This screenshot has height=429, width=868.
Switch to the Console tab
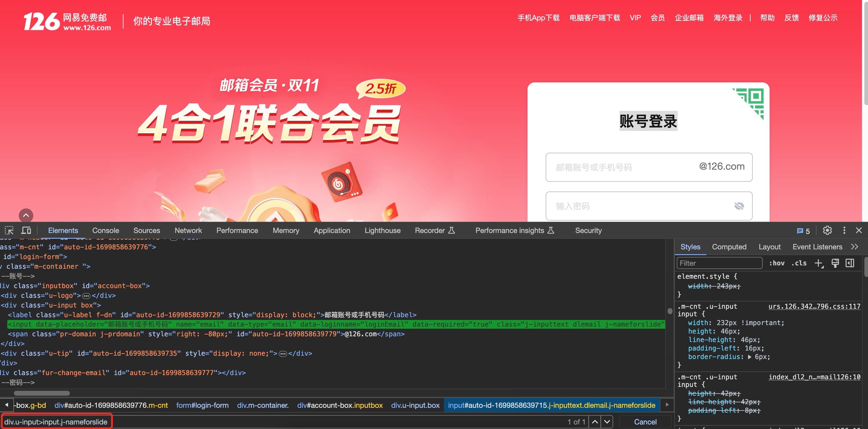pos(105,230)
